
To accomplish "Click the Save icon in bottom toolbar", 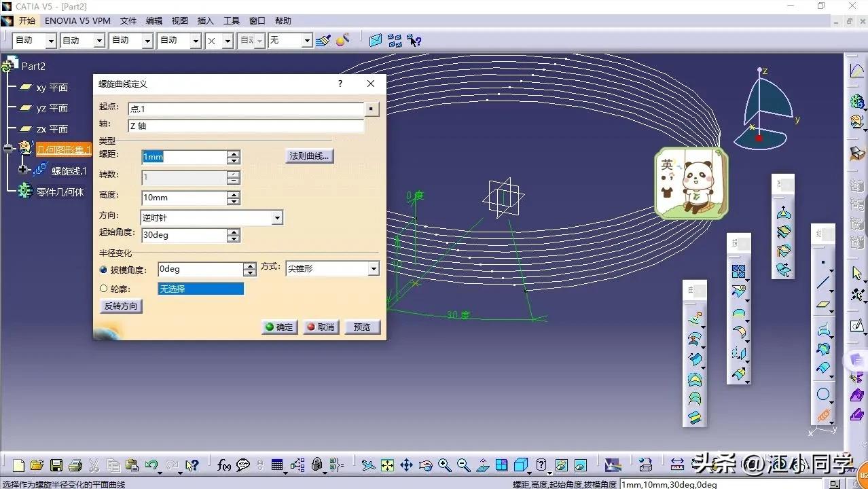I will click(56, 465).
